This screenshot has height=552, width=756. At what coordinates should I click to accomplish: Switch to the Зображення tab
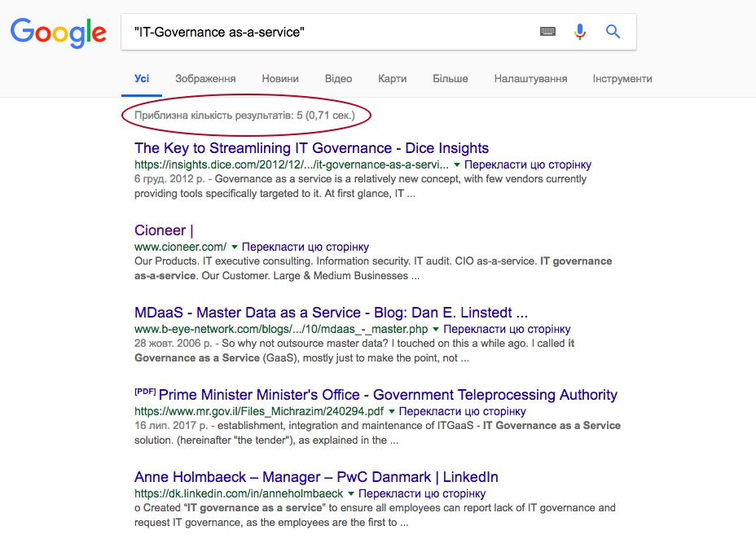[205, 78]
